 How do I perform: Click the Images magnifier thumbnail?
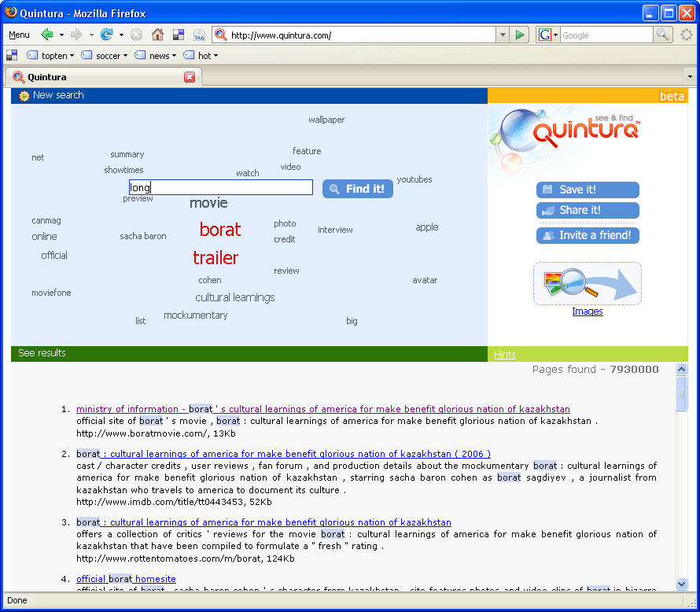tap(588, 283)
